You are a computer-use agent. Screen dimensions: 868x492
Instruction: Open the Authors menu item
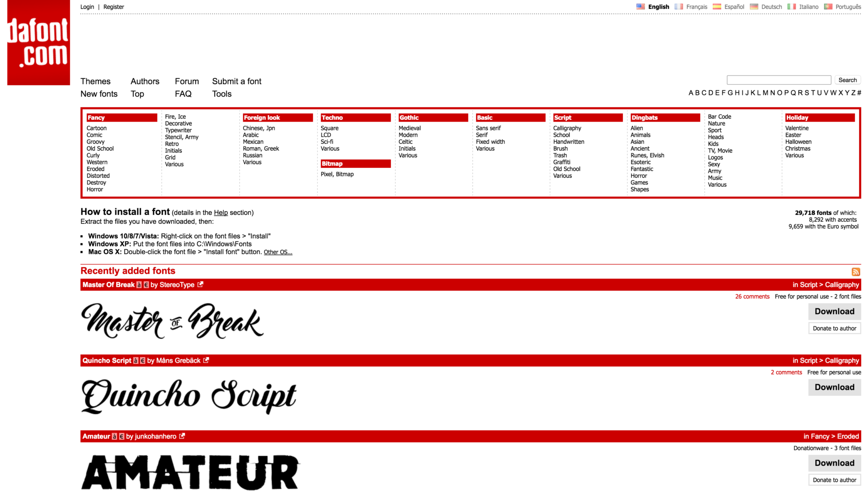coord(145,81)
